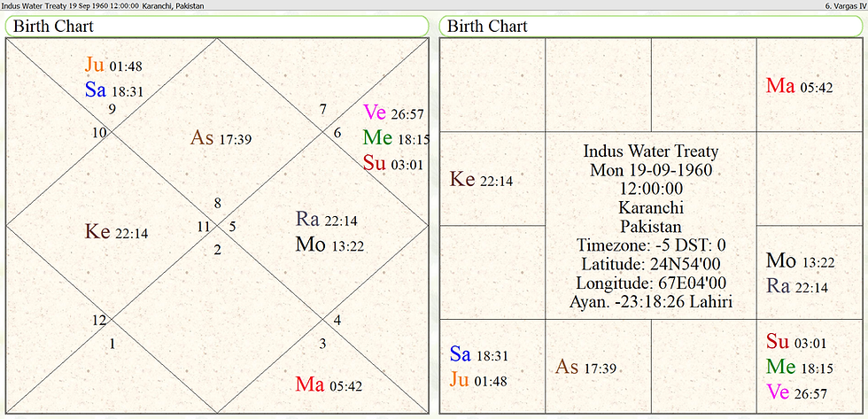868x419 pixels.
Task: Click the title bar chart details text
Action: pyautogui.click(x=103, y=5)
